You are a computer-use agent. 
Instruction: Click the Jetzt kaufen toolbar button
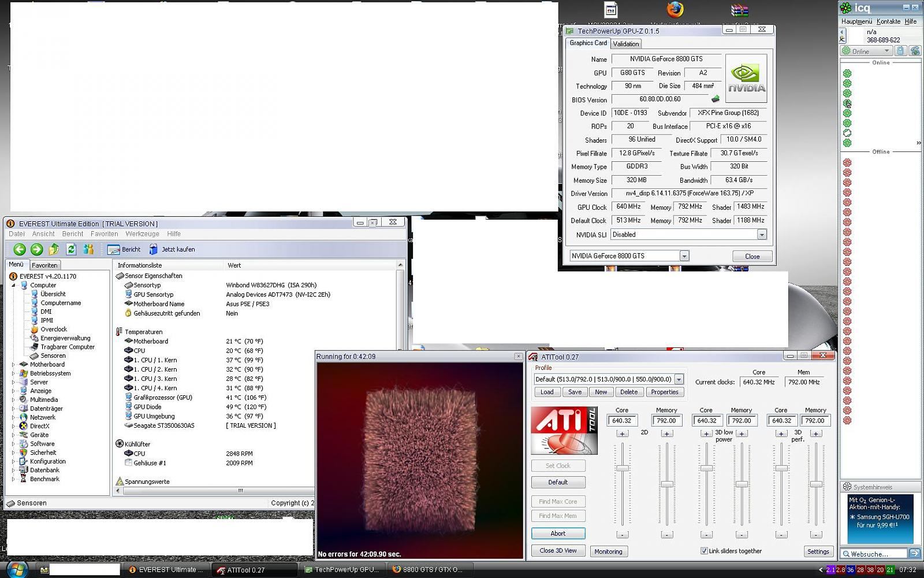[x=172, y=249]
